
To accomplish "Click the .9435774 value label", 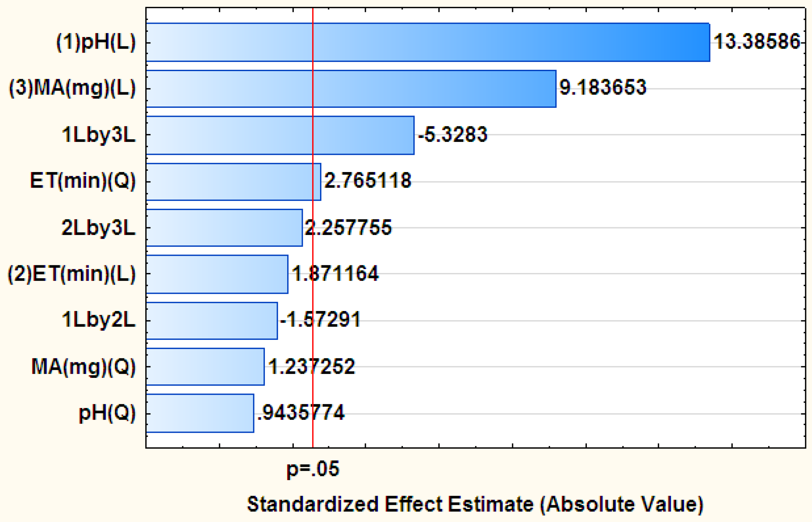I will pyautogui.click(x=301, y=413).
